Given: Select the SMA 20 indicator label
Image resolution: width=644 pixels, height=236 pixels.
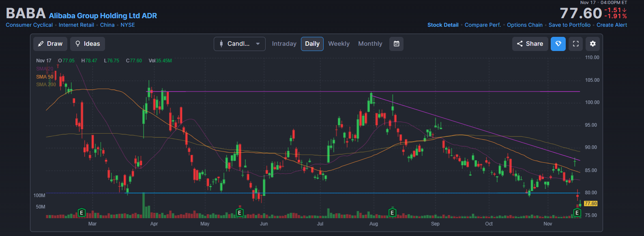Looking at the screenshot, I should click(x=45, y=69).
